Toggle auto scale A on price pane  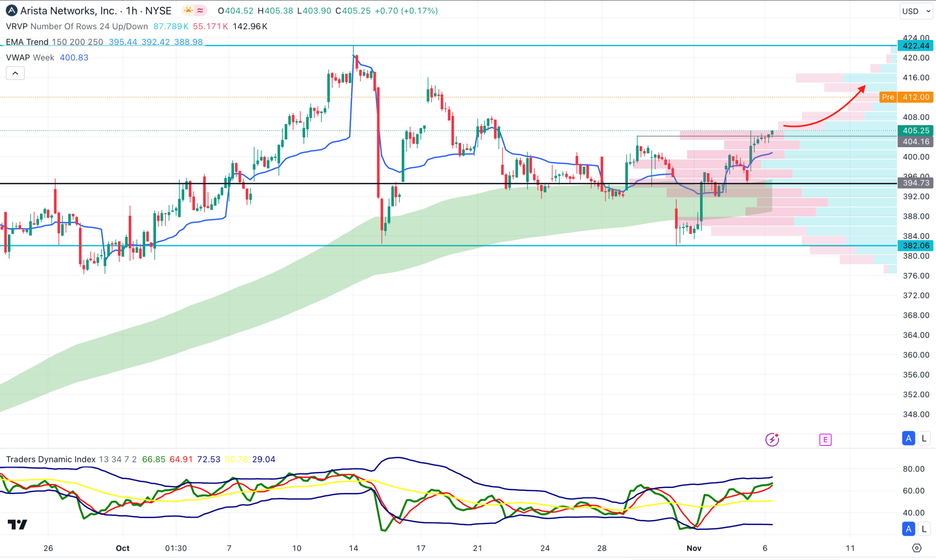pyautogui.click(x=909, y=438)
